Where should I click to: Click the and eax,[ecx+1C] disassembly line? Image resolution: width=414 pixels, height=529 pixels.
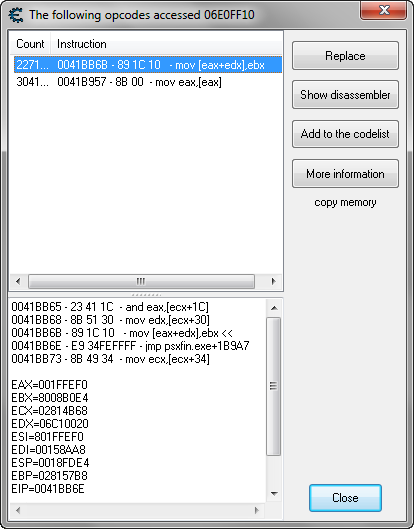pyautogui.click(x=110, y=307)
